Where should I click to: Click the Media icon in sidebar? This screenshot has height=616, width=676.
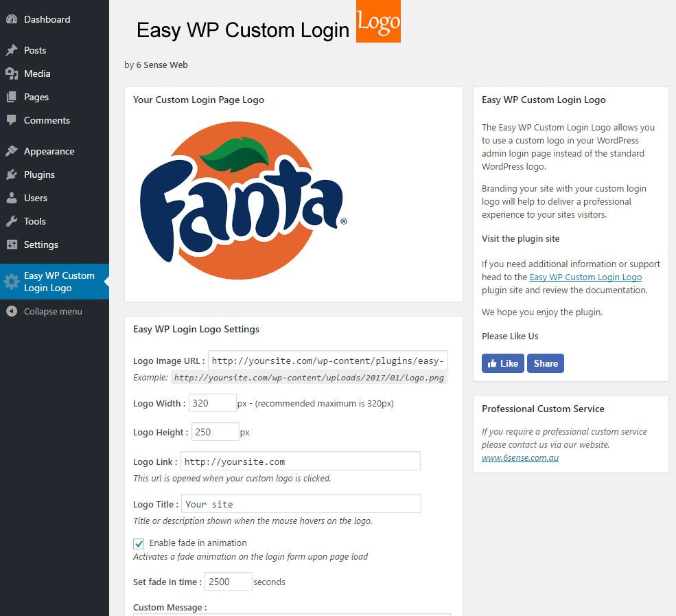click(x=12, y=73)
